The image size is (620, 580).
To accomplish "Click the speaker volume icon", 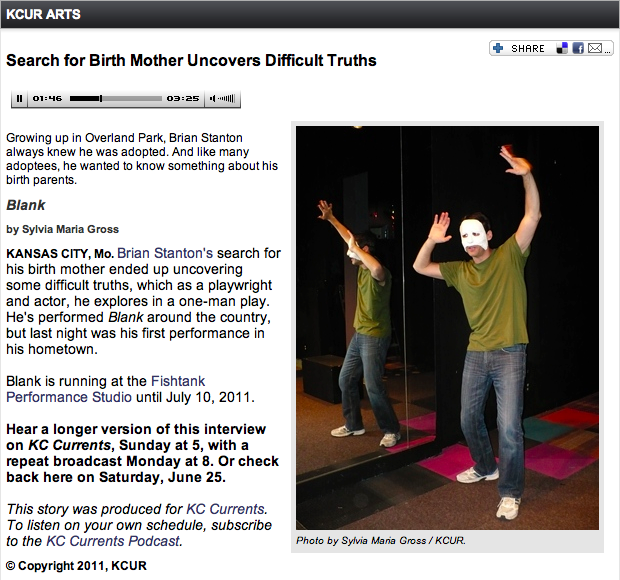I will click(x=213, y=98).
